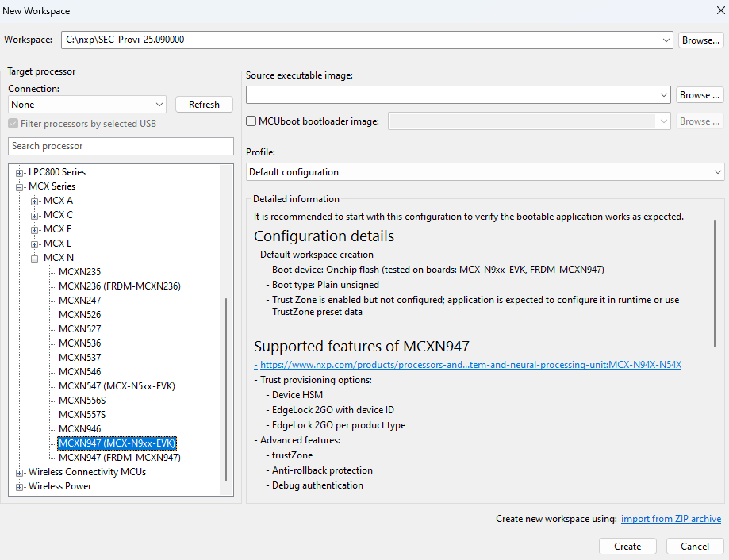Select MCXN236 (FRDM-MCXN236) in the tree

[119, 286]
